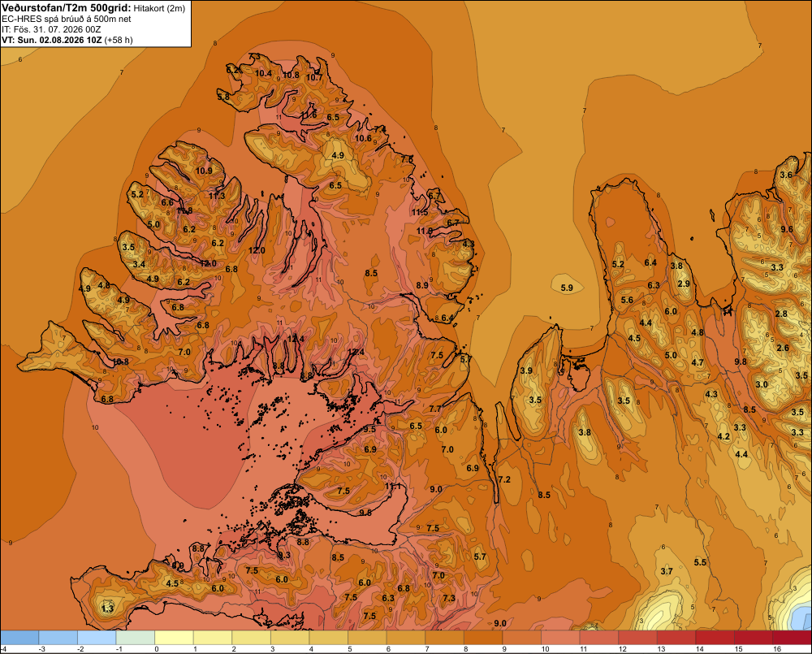812x654 pixels.
Task: Click the temperature value '3.0' on the map
Action: tap(762, 384)
